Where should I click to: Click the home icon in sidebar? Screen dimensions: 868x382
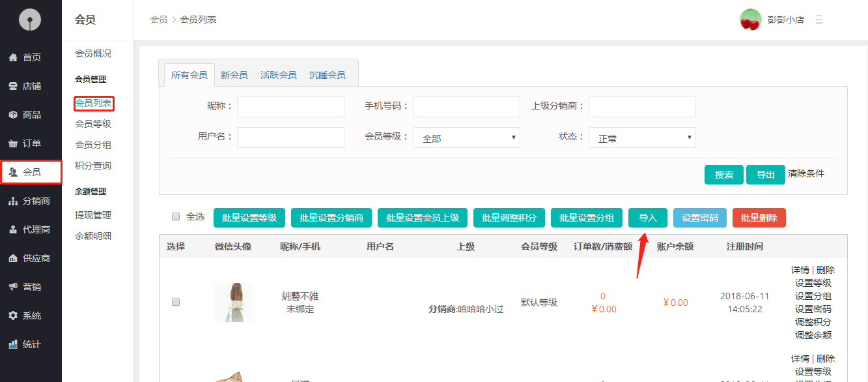13,57
